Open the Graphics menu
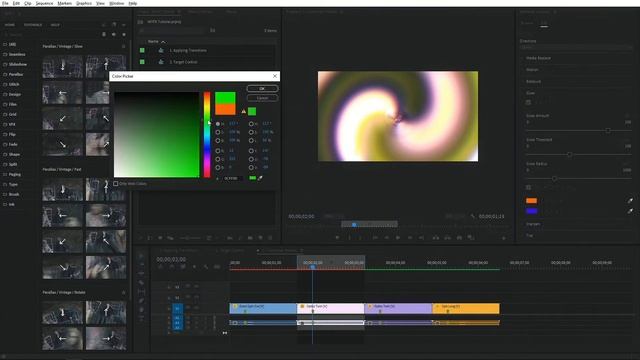The height and width of the screenshot is (360, 640). coord(84,3)
